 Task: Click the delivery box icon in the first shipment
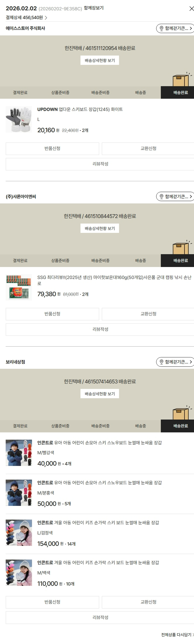tap(181, 80)
